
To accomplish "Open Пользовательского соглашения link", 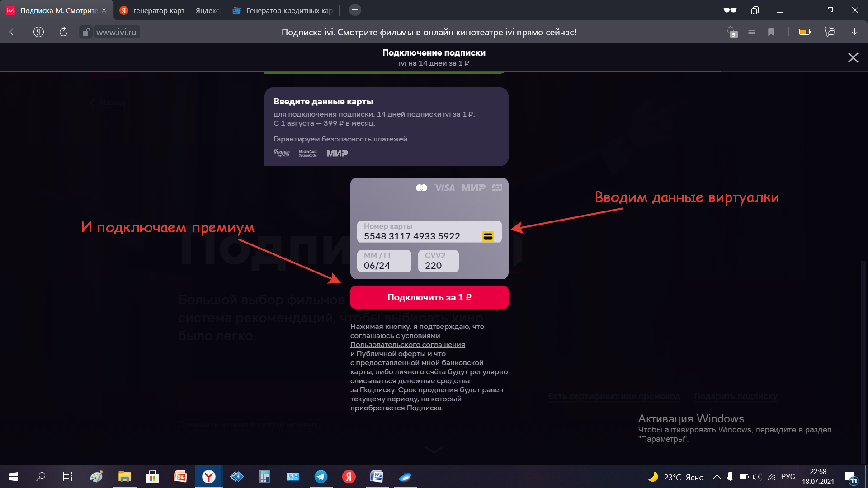I will (407, 345).
